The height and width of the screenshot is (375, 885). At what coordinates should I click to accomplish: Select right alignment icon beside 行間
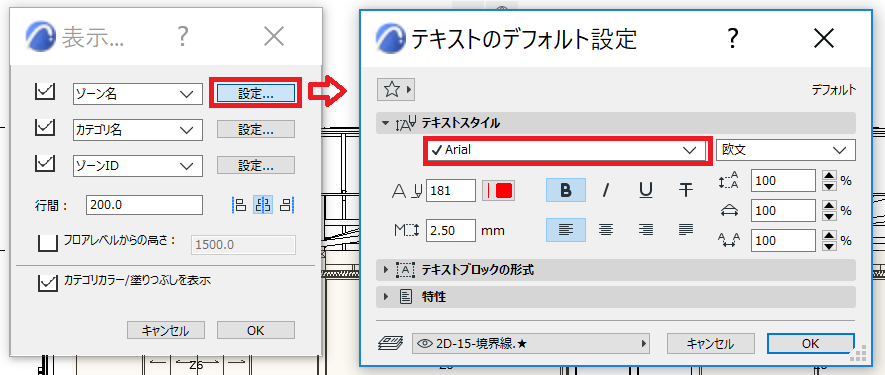288,205
